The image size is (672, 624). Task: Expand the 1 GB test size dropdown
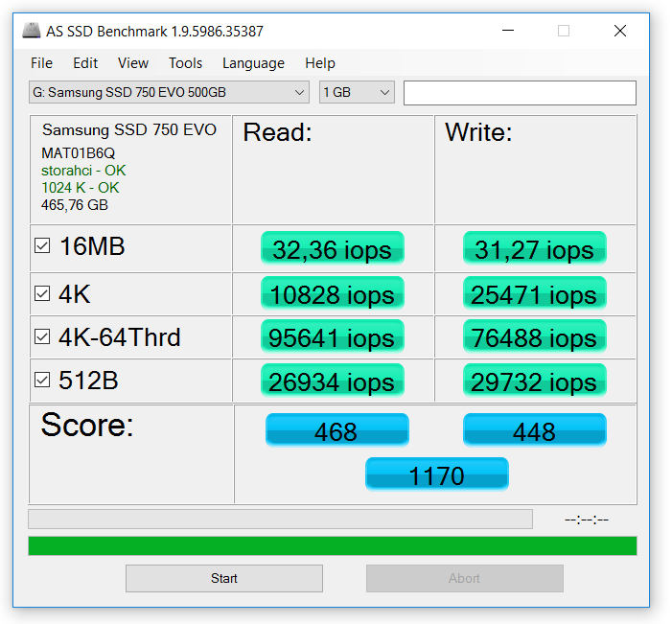coord(357,92)
